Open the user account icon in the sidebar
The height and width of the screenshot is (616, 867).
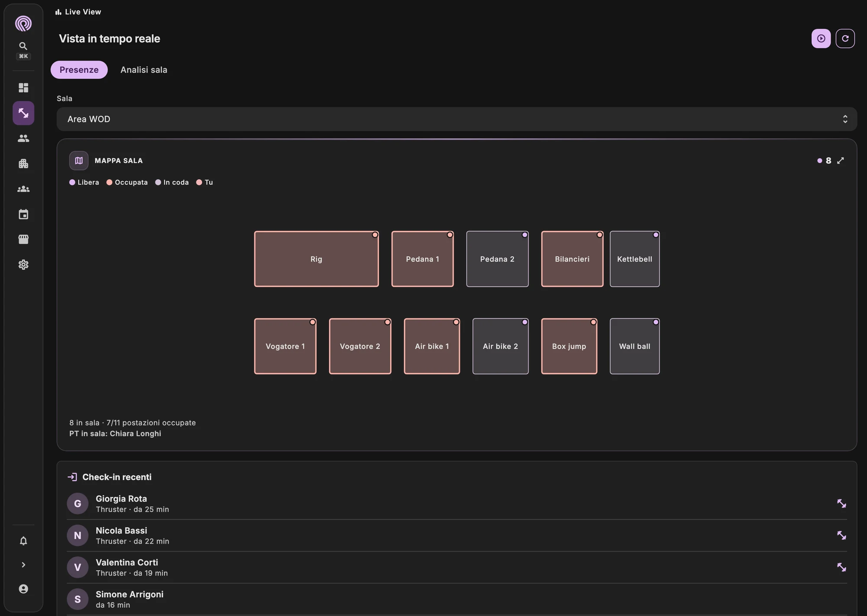tap(23, 589)
